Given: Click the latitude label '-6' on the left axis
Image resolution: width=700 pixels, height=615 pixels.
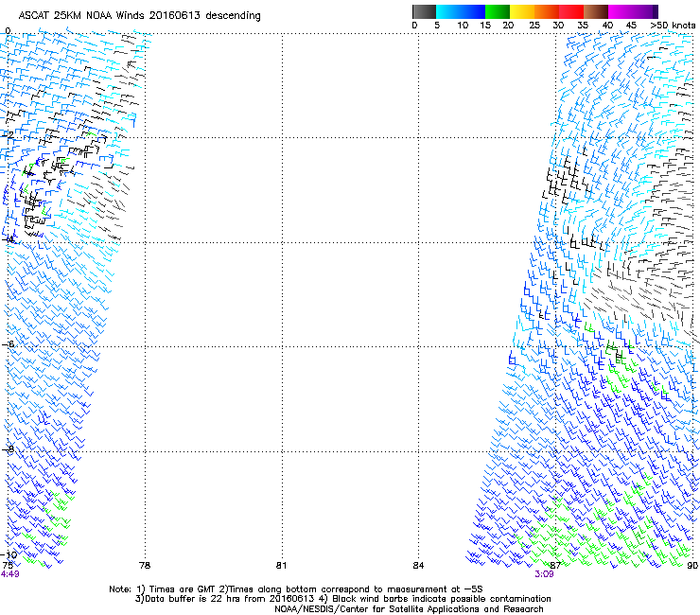Looking at the screenshot, I should click(x=8, y=344).
